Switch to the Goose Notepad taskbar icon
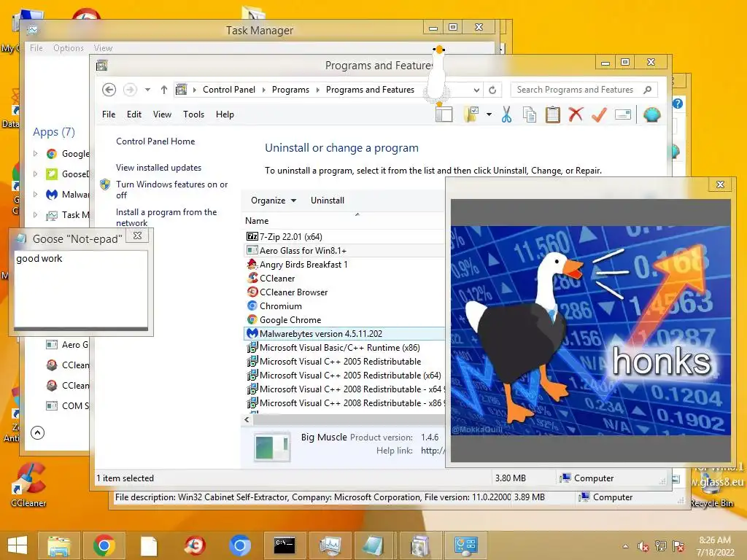 pos(373,545)
